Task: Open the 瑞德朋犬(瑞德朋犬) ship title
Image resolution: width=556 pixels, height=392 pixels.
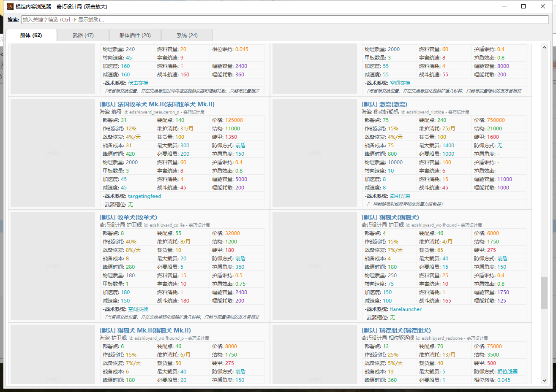Action: [x=396, y=330]
